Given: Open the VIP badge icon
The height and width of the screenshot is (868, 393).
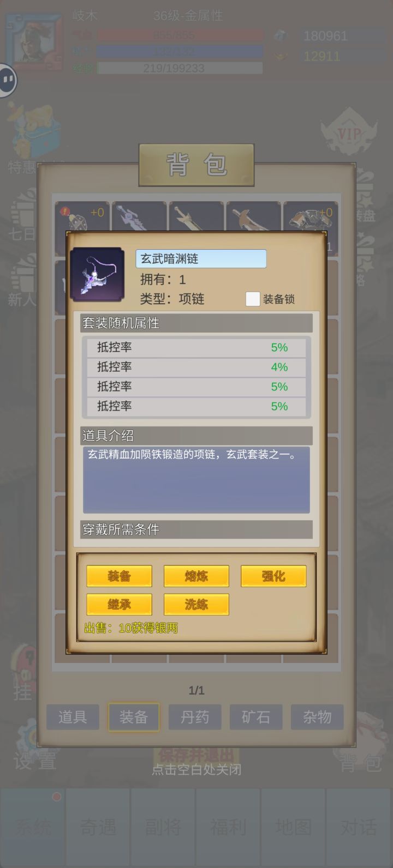Looking at the screenshot, I should (348, 132).
